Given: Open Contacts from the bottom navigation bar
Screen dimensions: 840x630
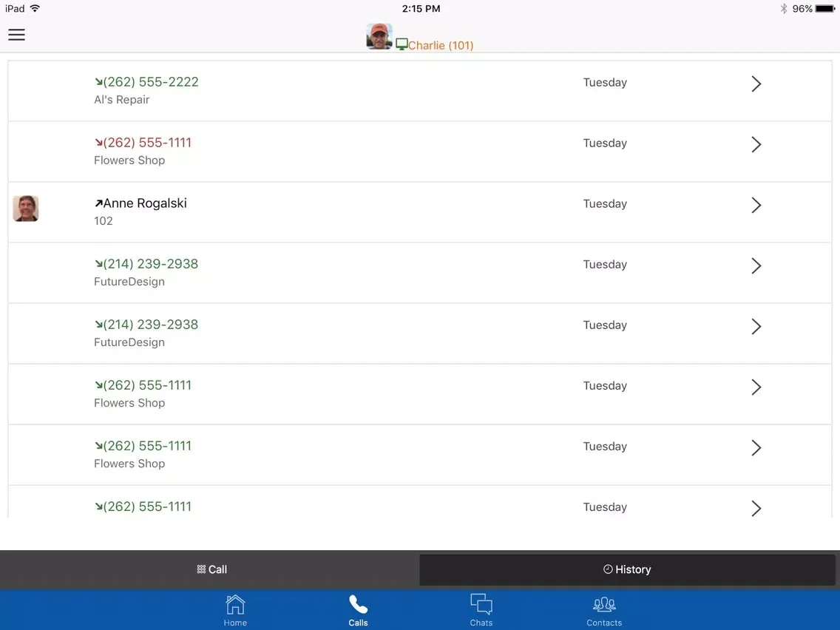Looking at the screenshot, I should [x=604, y=610].
